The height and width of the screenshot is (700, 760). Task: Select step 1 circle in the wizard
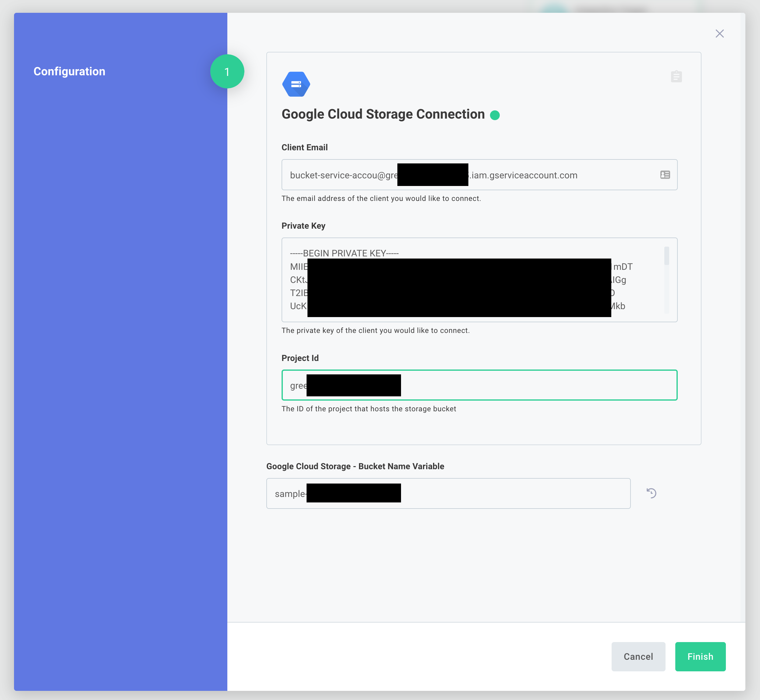coord(227,71)
